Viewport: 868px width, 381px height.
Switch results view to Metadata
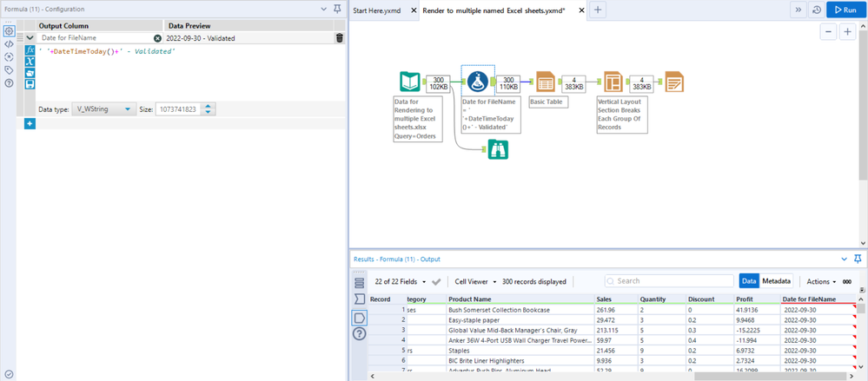[x=777, y=281]
